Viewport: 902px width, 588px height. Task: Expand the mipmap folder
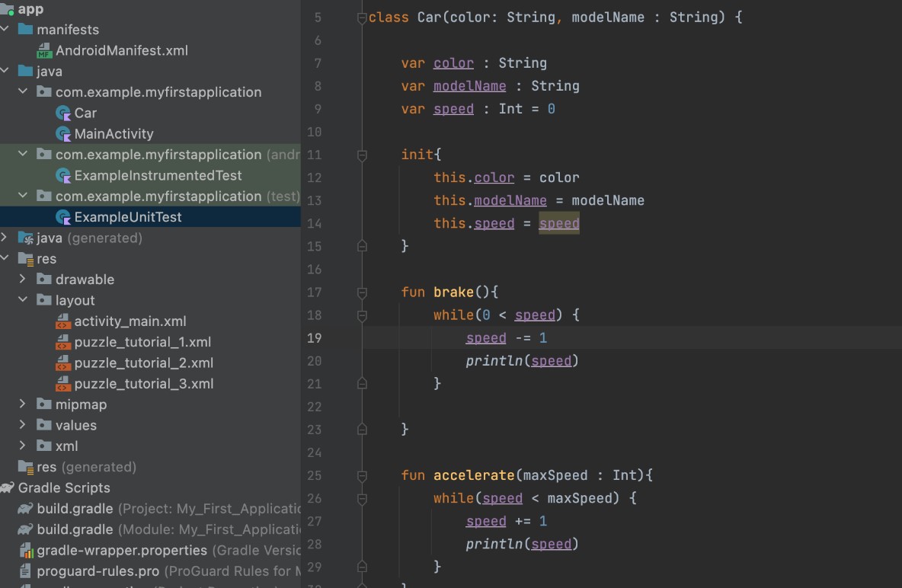(23, 404)
